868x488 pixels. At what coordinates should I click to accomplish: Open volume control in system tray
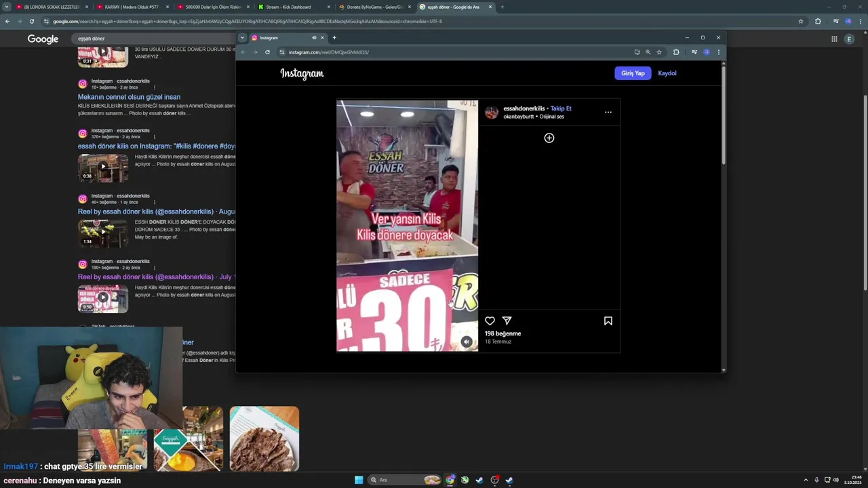tap(835, 480)
